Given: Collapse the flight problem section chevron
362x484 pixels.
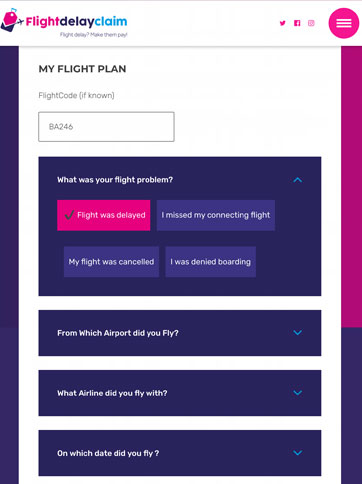Looking at the screenshot, I should [297, 180].
